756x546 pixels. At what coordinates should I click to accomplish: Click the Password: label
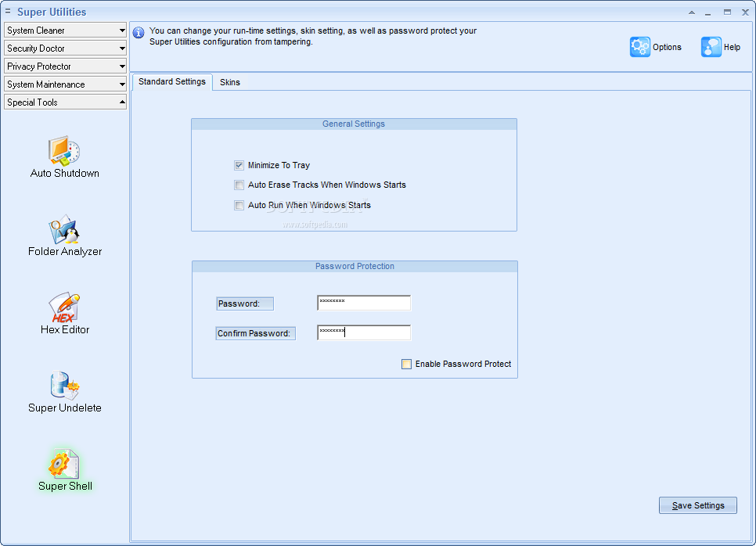click(245, 304)
